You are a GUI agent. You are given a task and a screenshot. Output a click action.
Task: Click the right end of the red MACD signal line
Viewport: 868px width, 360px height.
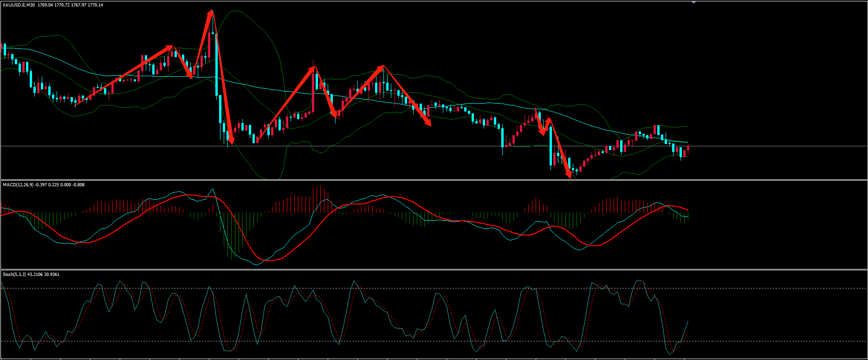[688, 210]
